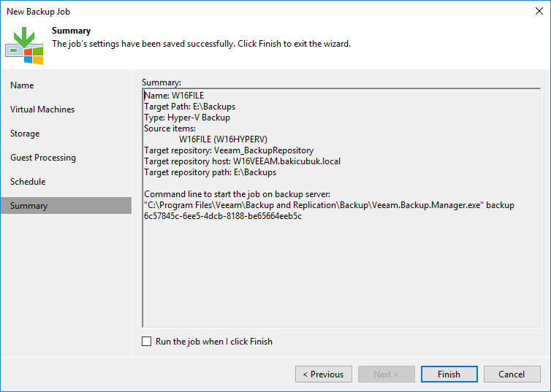The height and width of the screenshot is (392, 551).
Task: Click inside the Summary text box empty area
Action: pos(341,274)
